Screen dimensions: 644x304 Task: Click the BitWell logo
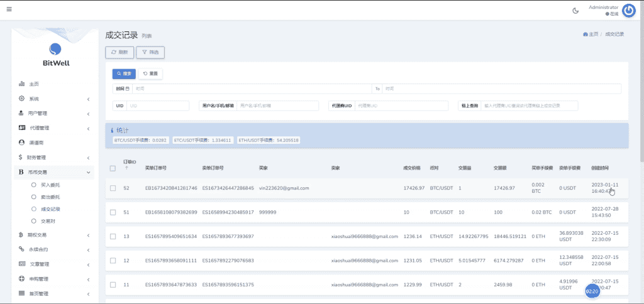click(x=55, y=55)
